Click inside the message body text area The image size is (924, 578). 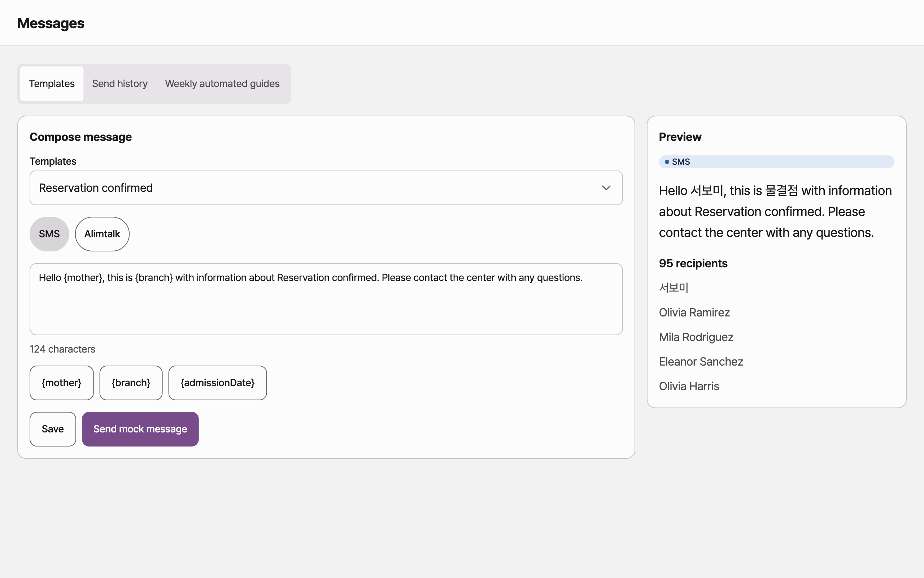click(x=326, y=299)
